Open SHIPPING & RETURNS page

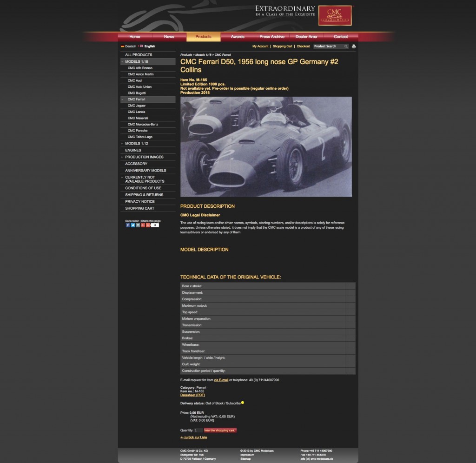click(148, 195)
